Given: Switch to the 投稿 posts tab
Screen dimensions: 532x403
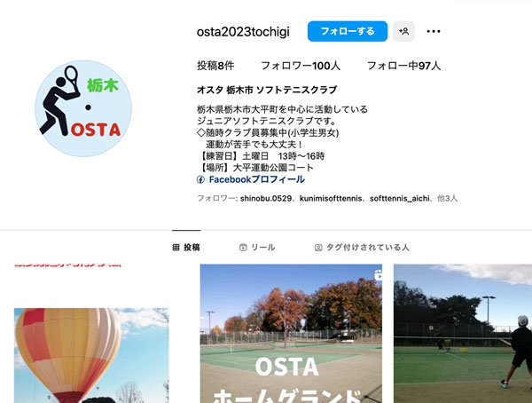Looking at the screenshot, I should coord(186,248).
